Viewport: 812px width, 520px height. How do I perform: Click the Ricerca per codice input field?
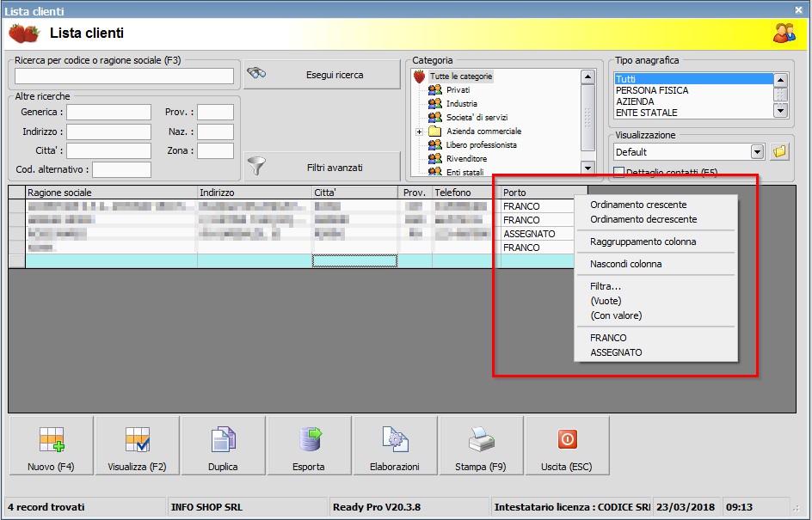tap(124, 76)
